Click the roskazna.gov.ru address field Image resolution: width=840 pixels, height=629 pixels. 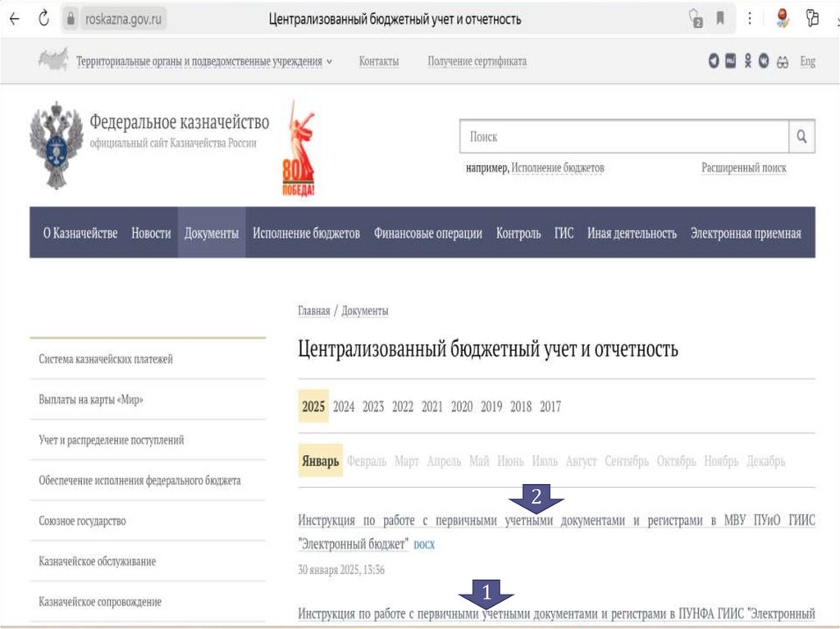coord(123,20)
